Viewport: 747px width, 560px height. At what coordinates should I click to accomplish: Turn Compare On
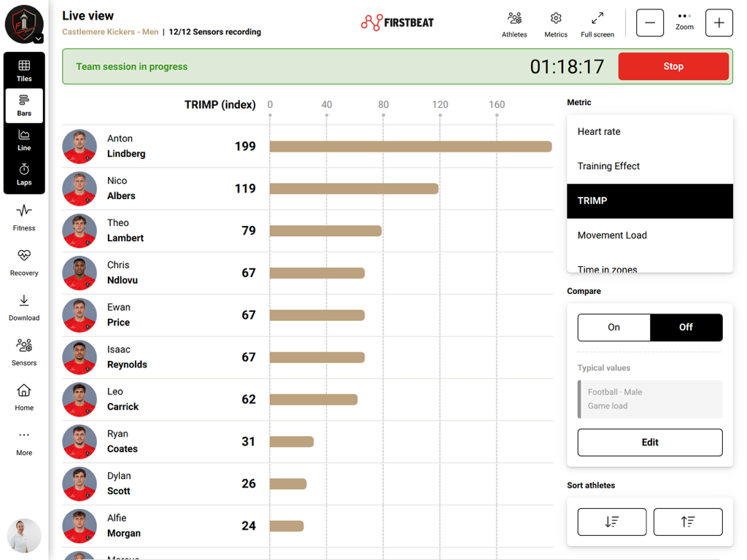(614, 327)
